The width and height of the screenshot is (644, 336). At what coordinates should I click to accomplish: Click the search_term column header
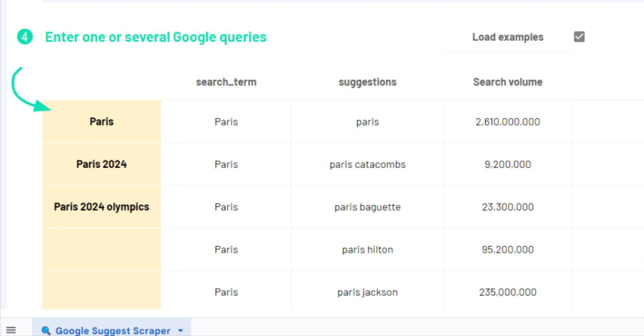coord(226,82)
